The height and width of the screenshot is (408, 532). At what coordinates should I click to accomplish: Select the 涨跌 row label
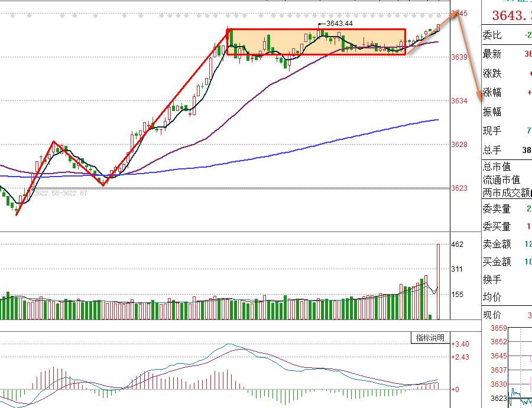492,73
